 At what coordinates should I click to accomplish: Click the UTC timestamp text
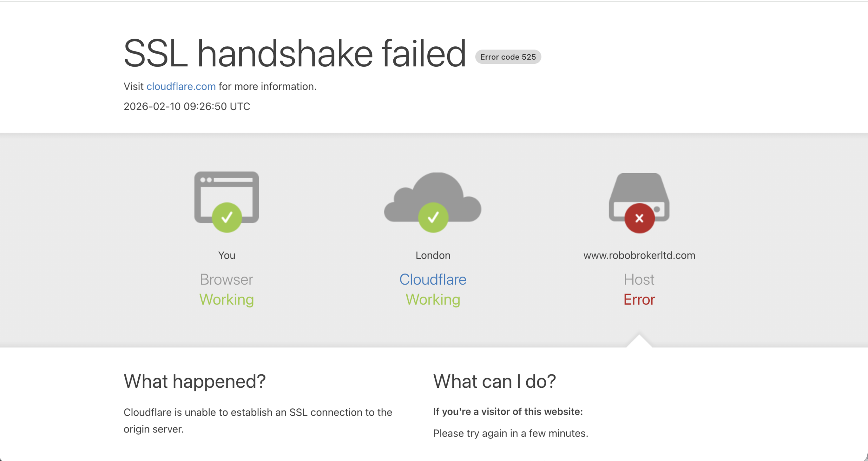(x=187, y=106)
